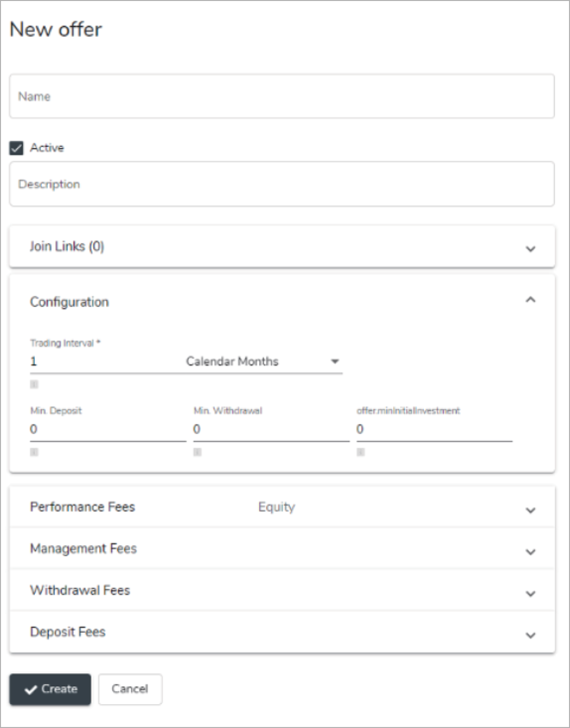The width and height of the screenshot is (570, 728).
Task: Click the Description text field
Action: (x=282, y=184)
